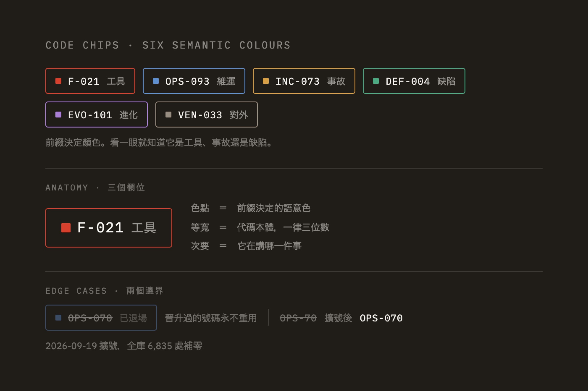Viewport: 588px width, 391px height.
Task: Click the purple dot in EVO-101 chip
Action: coord(58,114)
